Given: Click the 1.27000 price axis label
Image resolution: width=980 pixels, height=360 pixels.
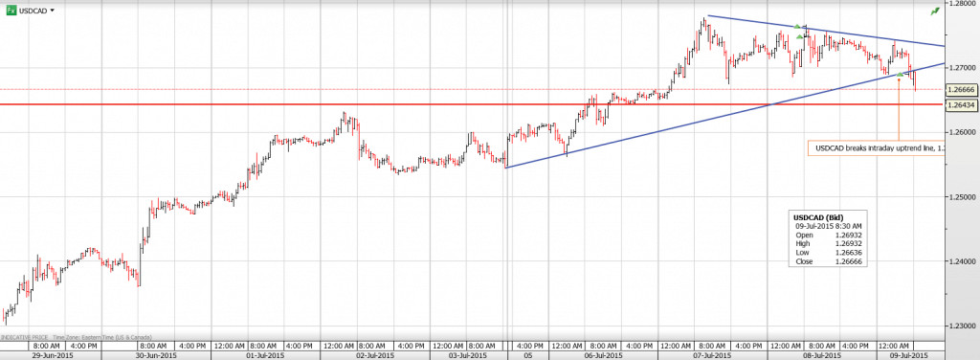Looking at the screenshot, I should tap(963, 67).
